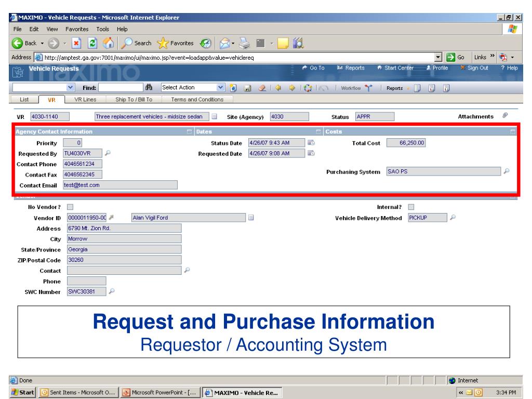Image resolution: width=532 pixels, height=399 pixels.
Task: Open the Mail button dropdown arrow
Action: click(x=233, y=44)
